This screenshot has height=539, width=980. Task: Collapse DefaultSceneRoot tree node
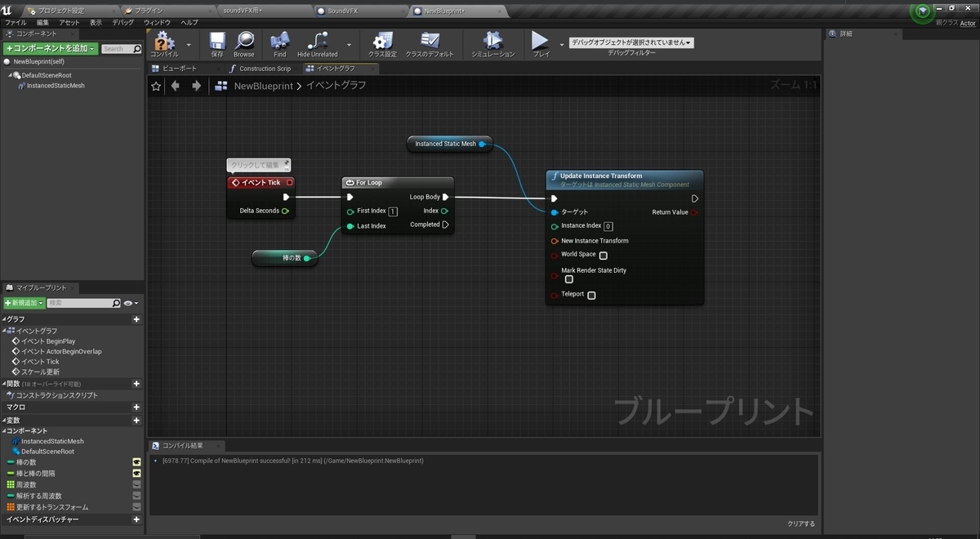click(x=11, y=75)
